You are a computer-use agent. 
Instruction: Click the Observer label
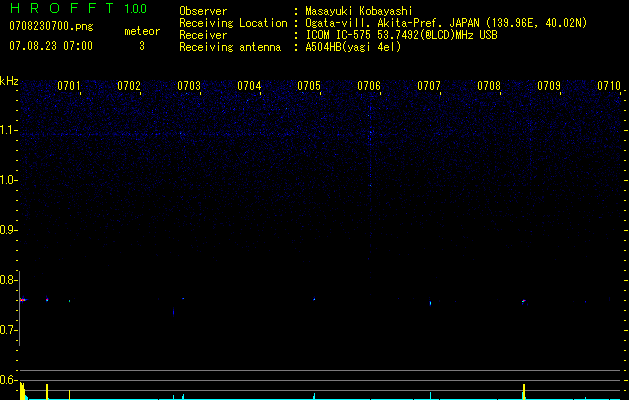point(203,11)
